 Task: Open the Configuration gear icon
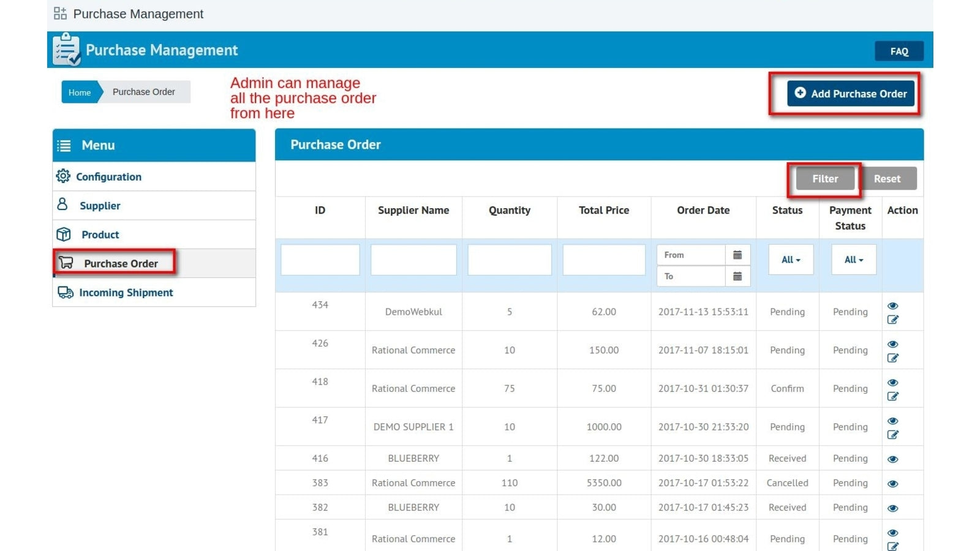(63, 176)
